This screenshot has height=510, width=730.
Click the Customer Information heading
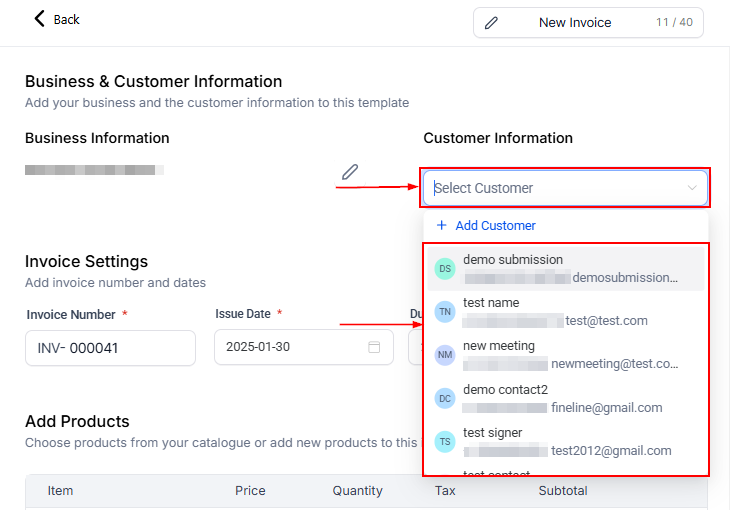[498, 138]
